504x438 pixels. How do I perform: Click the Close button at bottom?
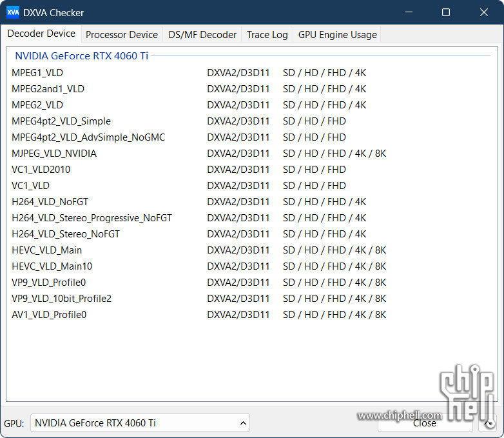(x=425, y=423)
